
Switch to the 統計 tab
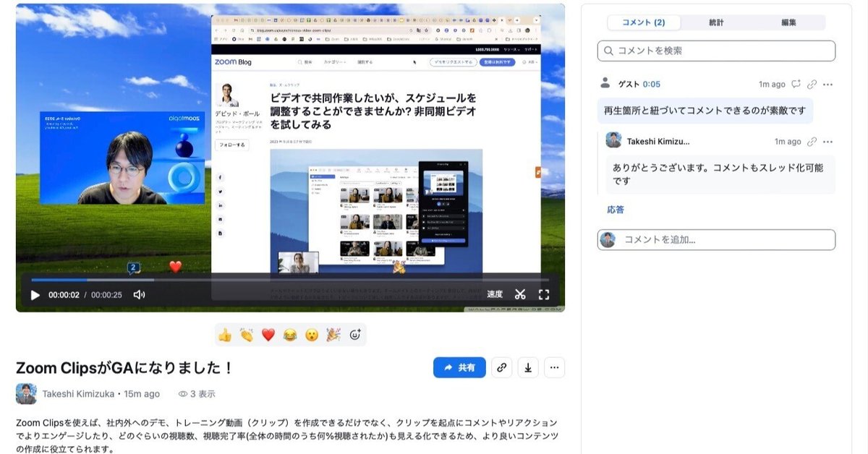coord(716,22)
